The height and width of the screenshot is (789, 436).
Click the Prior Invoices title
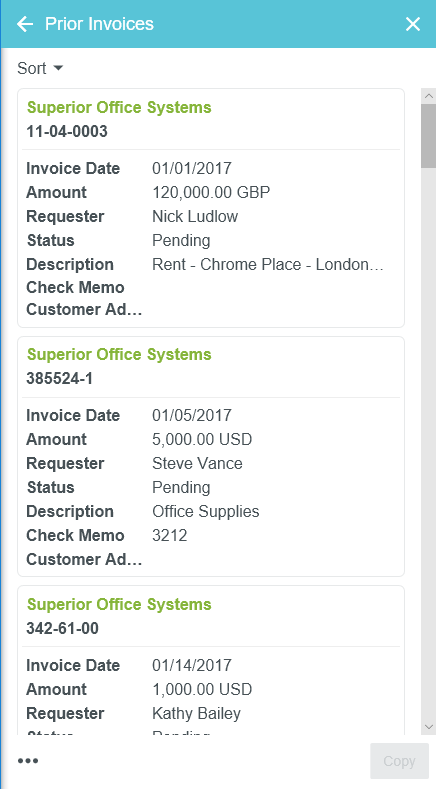click(x=99, y=24)
